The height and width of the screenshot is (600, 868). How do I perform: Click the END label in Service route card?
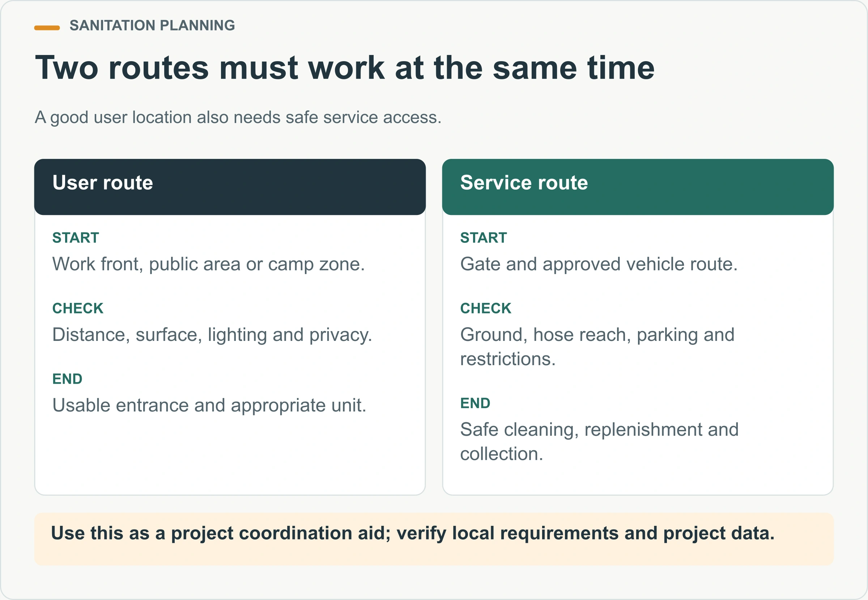coord(475,403)
